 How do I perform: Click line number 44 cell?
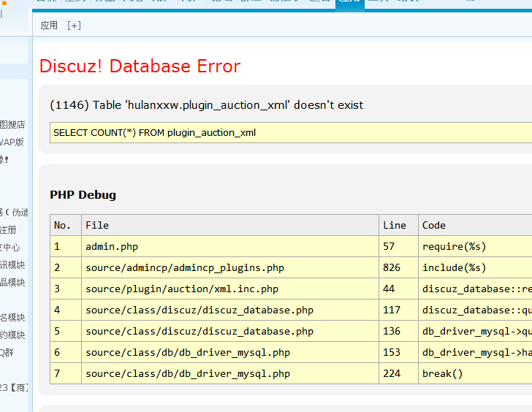[398, 289]
